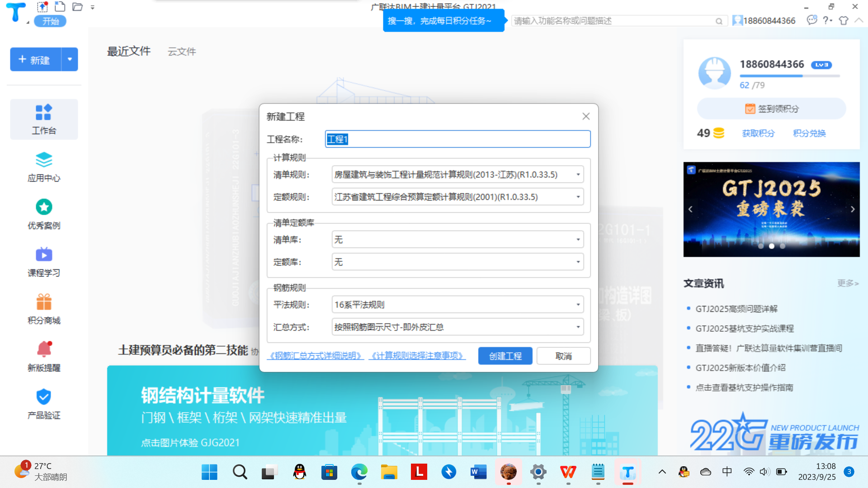Click the search magnifier icon in top bar
The image size is (868, 488).
[718, 21]
